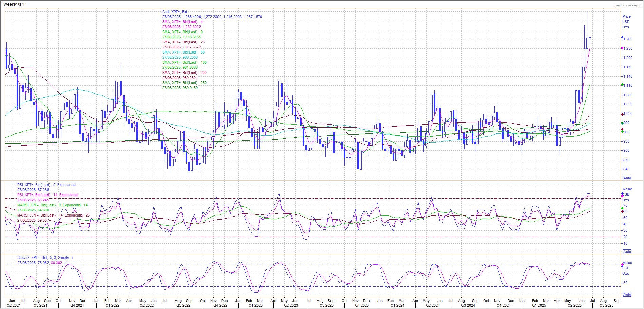
Task: Click the SMA 9 value 1,113.6155
Action: click(192, 37)
